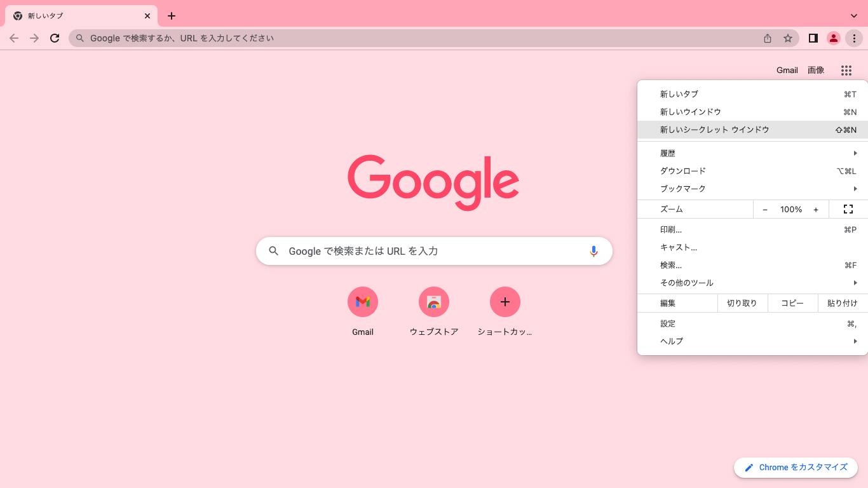Open ダウンロード from the menu

click(752, 171)
